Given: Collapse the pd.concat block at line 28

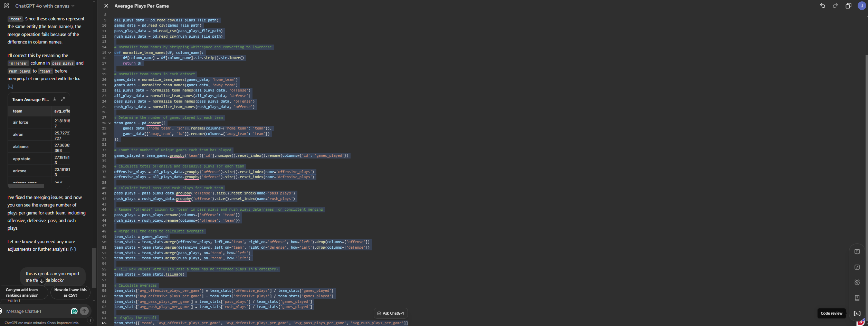Looking at the screenshot, I should click(x=109, y=123).
